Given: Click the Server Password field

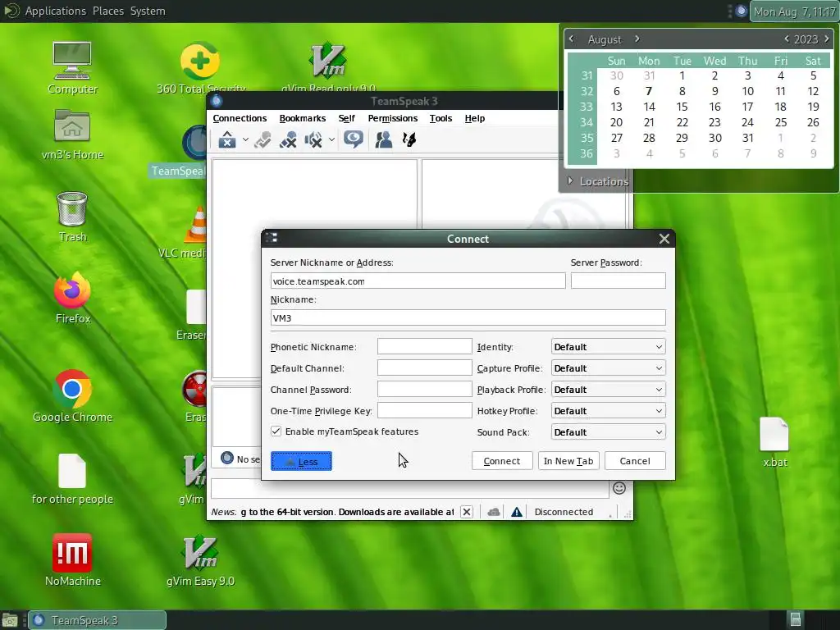Looking at the screenshot, I should (x=619, y=281).
